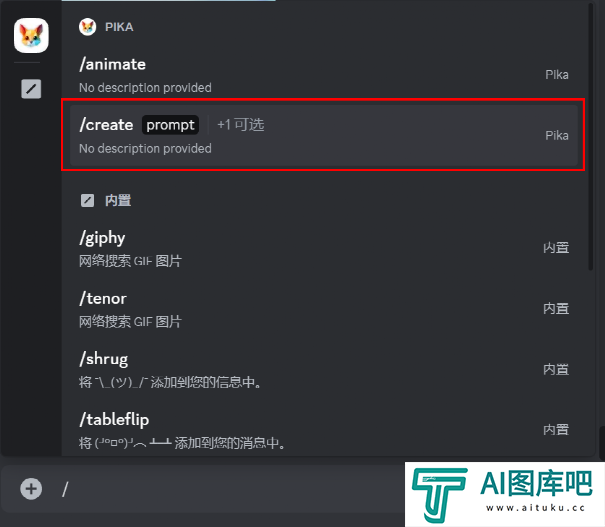
Task: Pick the /shrug command
Action: (324, 370)
